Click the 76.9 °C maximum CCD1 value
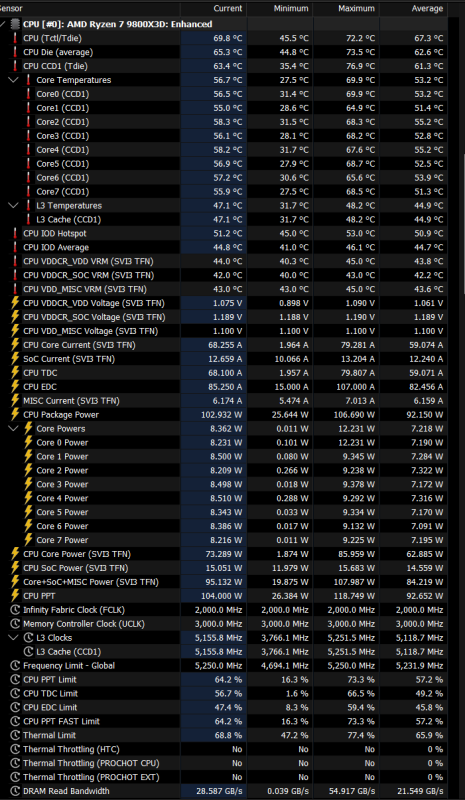465x800 pixels. (358, 66)
